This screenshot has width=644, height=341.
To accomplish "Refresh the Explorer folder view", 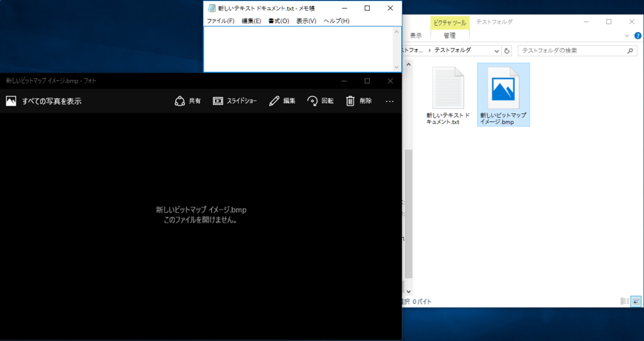I will pyautogui.click(x=507, y=51).
